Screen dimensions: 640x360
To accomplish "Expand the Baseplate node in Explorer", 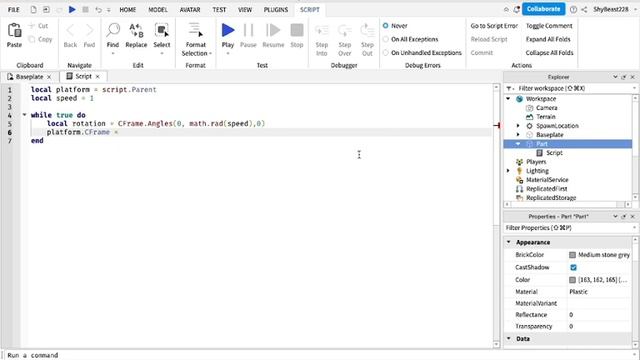I will tap(518, 135).
